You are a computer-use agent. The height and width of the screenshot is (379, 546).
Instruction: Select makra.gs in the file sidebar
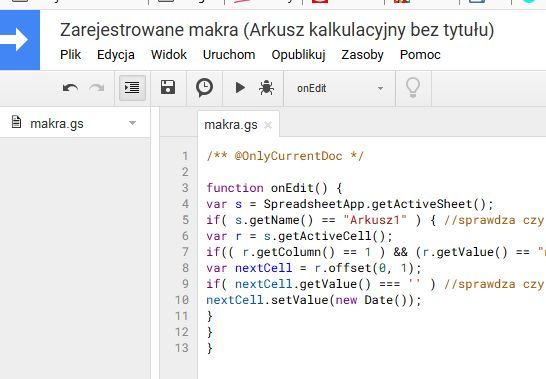coord(57,123)
